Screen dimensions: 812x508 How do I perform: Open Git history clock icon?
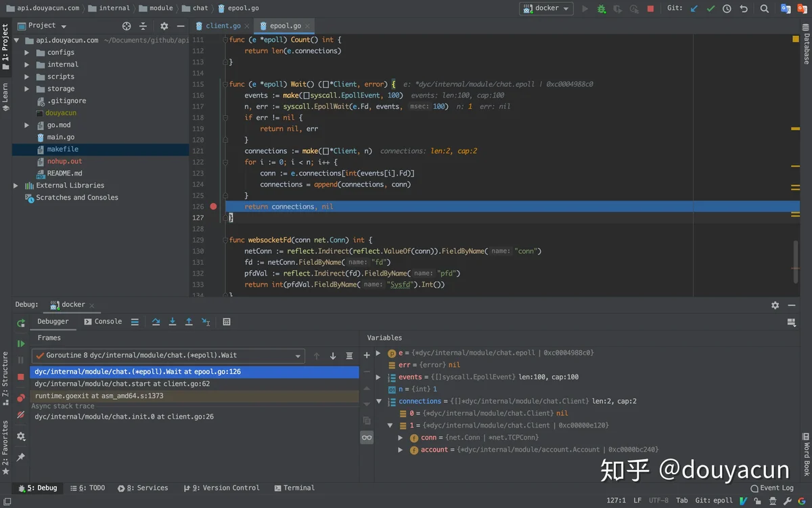(x=727, y=9)
